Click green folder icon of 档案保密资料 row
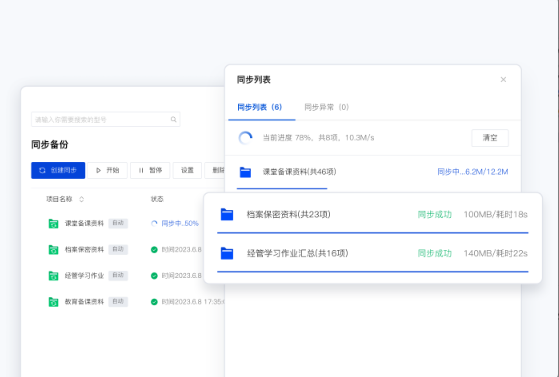Screen dimensions: 559x377 53,250
